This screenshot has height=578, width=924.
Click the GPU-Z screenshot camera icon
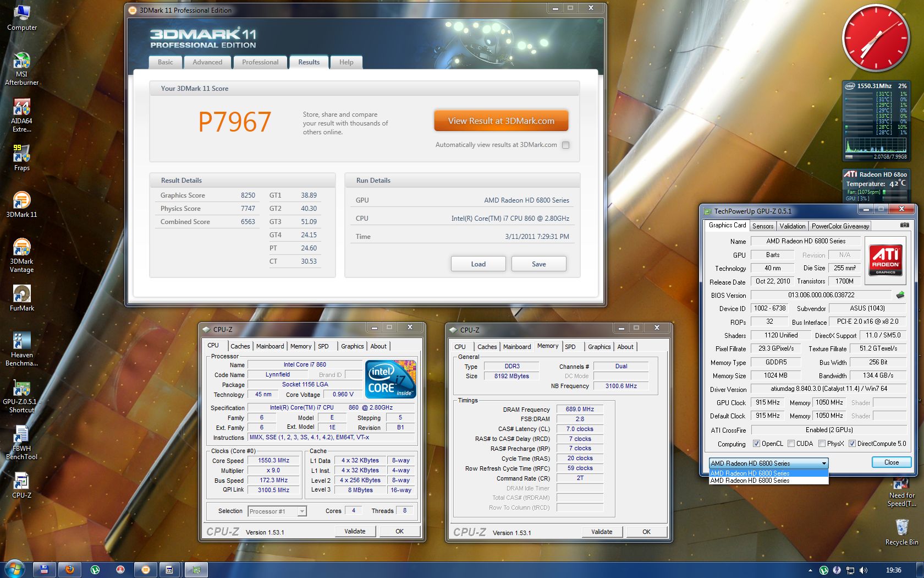pos(904,225)
